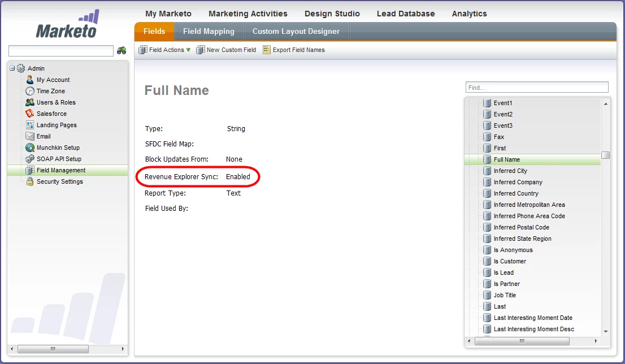
Task: Click the Security Settings padlock icon
Action: point(30,181)
